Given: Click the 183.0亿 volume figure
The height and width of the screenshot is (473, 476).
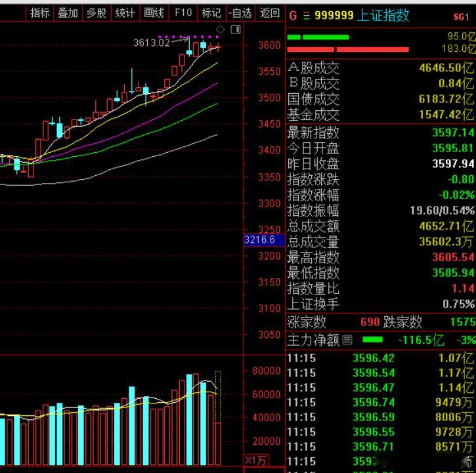Looking at the screenshot, I should (x=459, y=49).
